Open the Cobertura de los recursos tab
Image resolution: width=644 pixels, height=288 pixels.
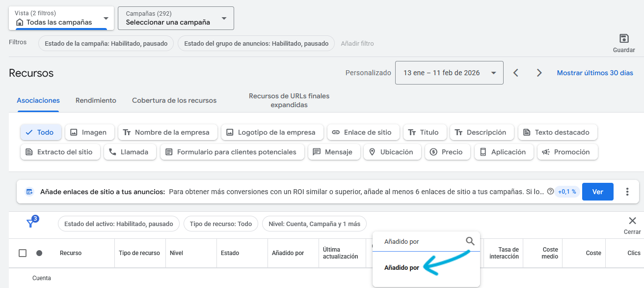click(174, 100)
